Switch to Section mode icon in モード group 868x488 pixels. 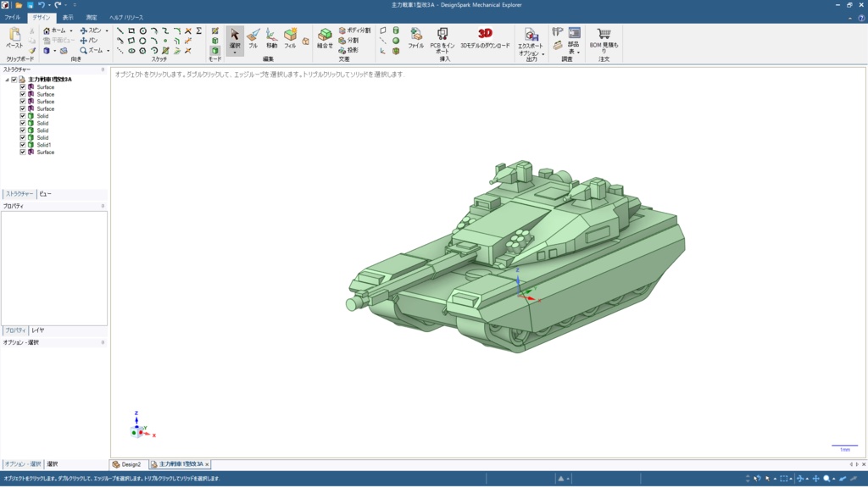214,41
